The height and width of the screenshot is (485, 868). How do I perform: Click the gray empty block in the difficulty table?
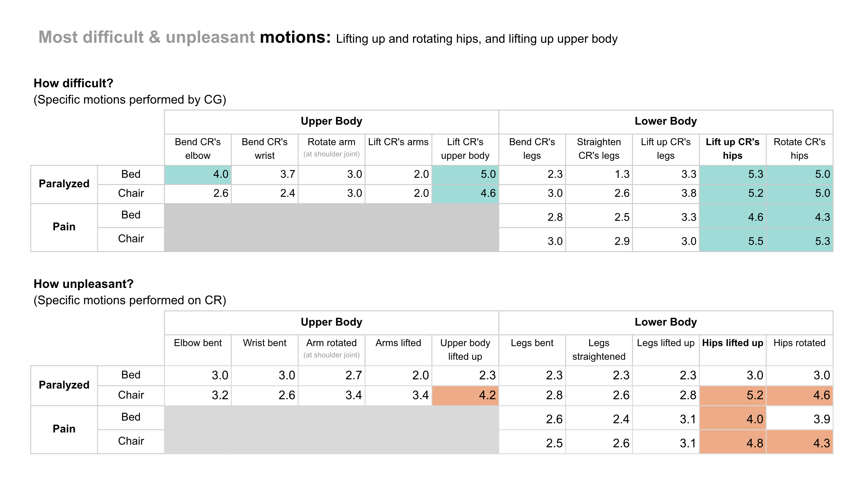click(x=331, y=227)
